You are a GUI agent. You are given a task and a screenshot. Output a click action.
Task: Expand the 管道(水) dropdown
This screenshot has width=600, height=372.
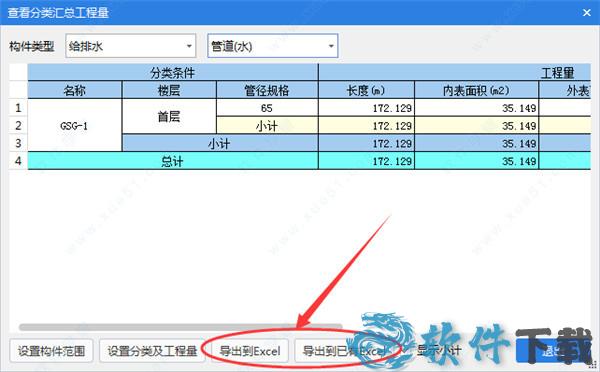point(272,46)
